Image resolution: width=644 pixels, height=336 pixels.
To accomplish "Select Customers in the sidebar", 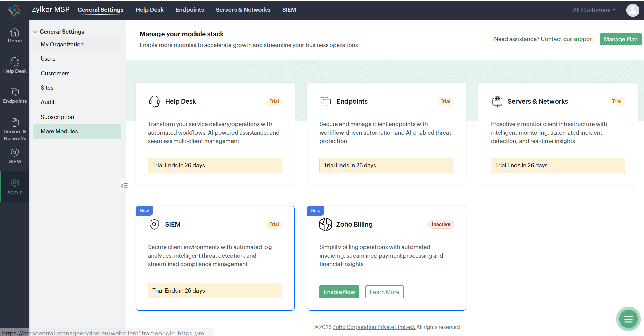I will (77, 73).
